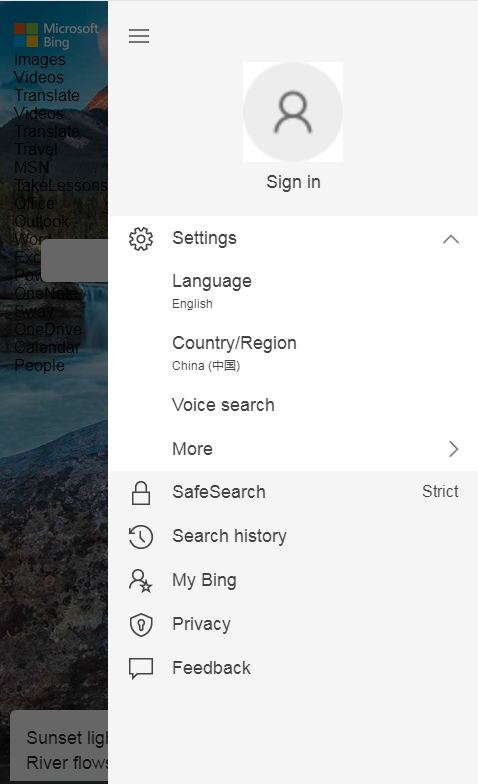Click the Sign in link
The height and width of the screenshot is (784, 478).
coord(294,182)
